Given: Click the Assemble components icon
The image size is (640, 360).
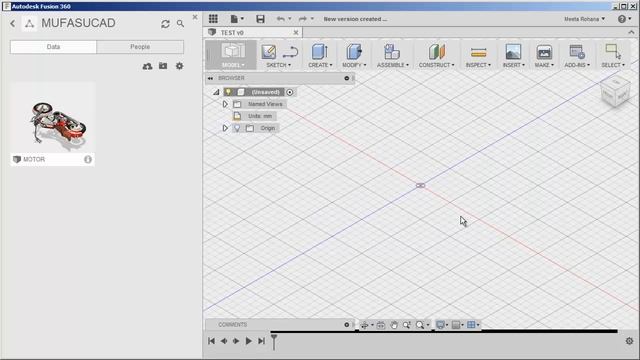Looking at the screenshot, I should (x=392, y=52).
